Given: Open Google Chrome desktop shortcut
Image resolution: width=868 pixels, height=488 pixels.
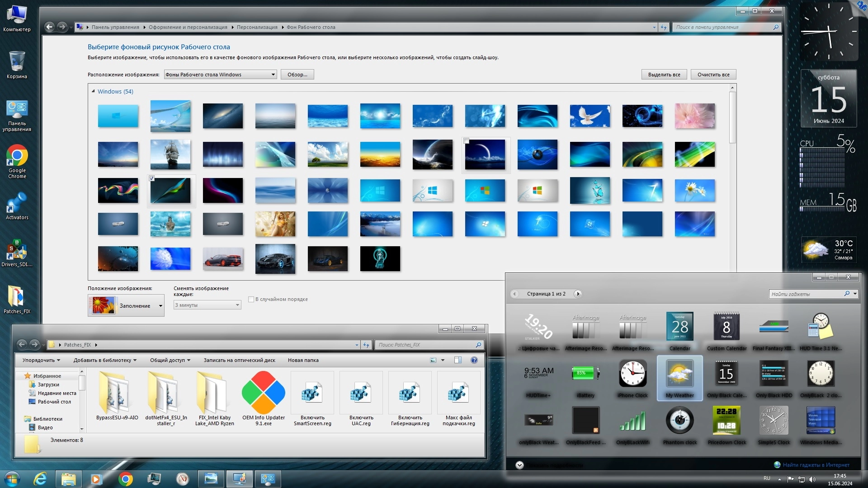Looking at the screenshot, I should point(17,156).
